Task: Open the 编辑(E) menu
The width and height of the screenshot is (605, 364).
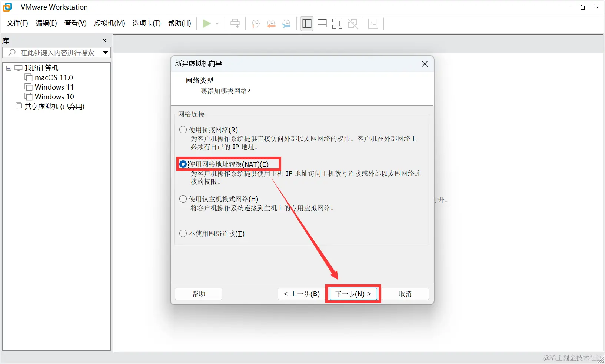Action: coord(46,23)
